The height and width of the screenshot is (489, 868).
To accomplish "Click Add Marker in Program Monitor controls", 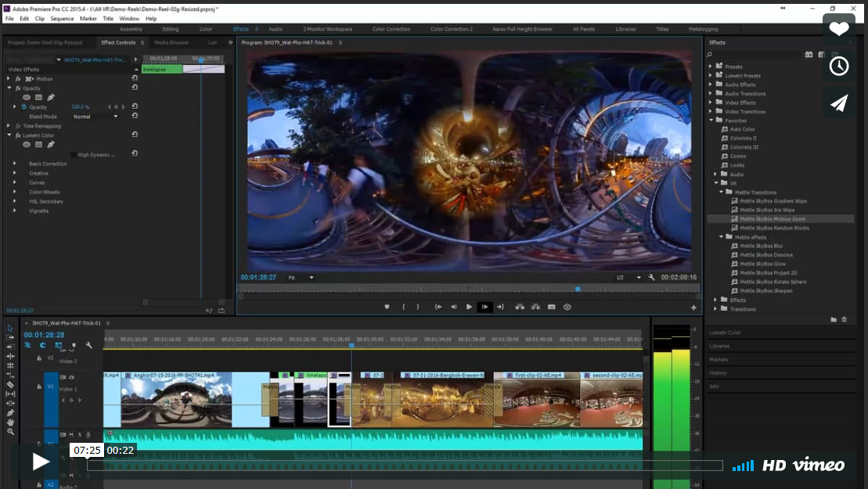I will tap(387, 307).
